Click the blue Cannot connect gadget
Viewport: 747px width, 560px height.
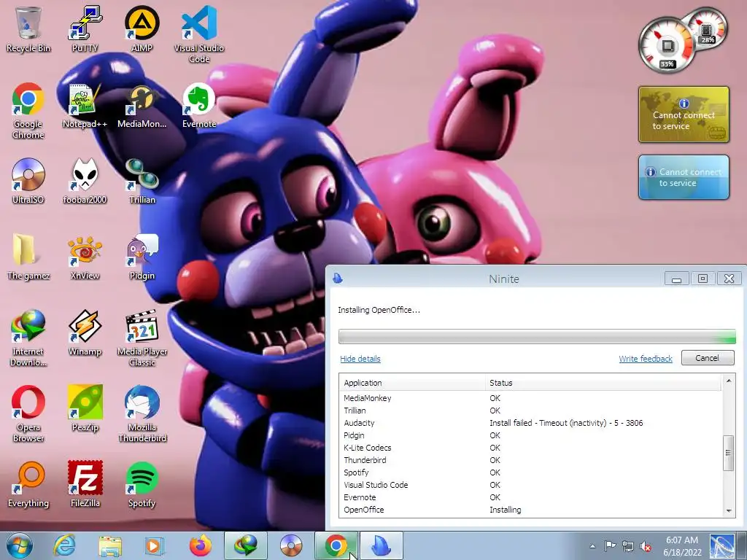point(684,177)
